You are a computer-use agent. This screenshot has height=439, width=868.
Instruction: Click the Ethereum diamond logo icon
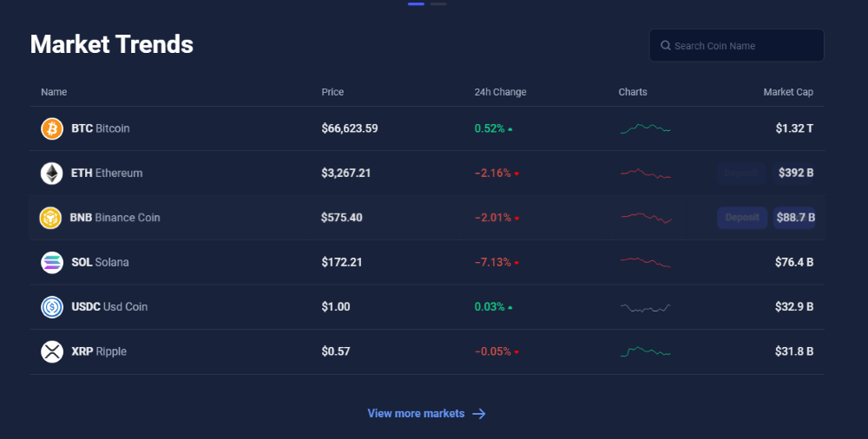click(52, 174)
